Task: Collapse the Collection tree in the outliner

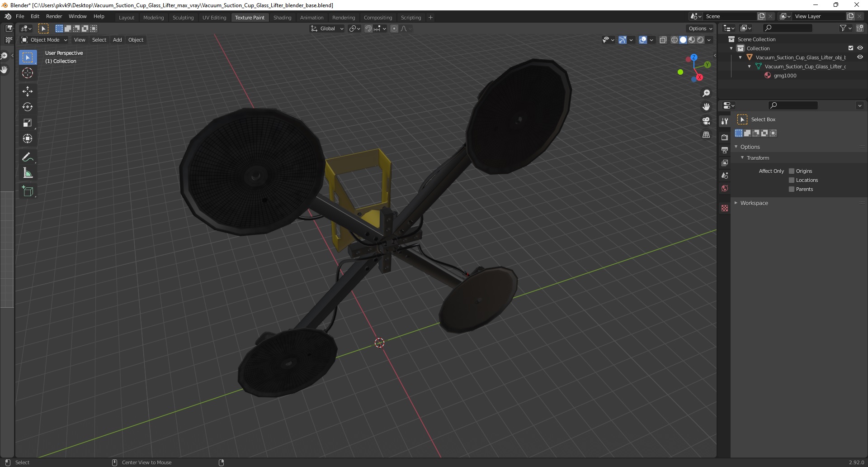Action: point(731,48)
